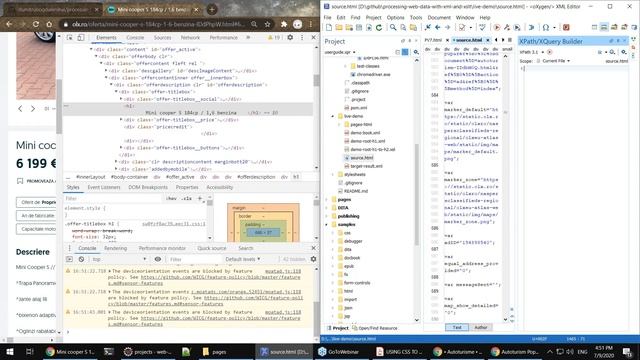The width and height of the screenshot is (640, 360).
Task: Click Omega insert character icon
Action: (x=546, y=27)
